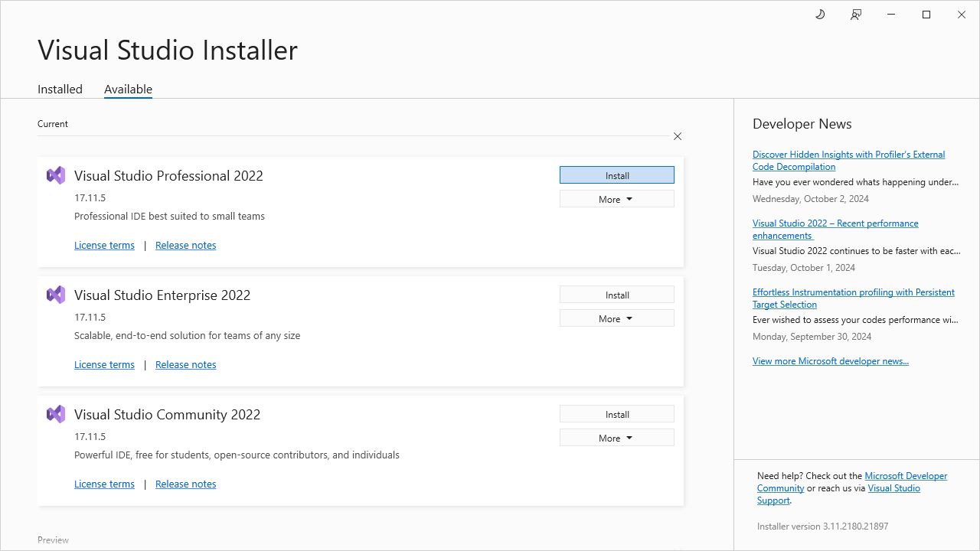Click the Visual Studio Enterprise 2022 logo icon
This screenshot has width=980, height=551.
pyautogui.click(x=56, y=295)
